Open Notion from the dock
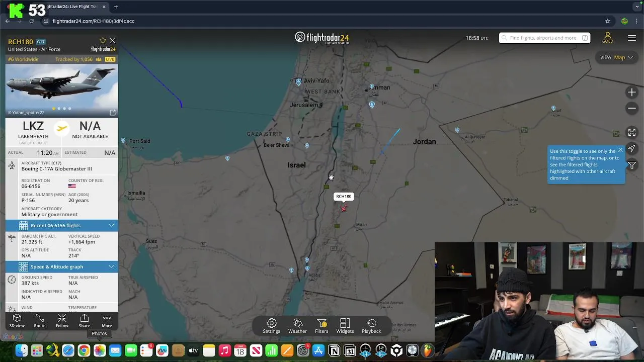 coord(334,350)
